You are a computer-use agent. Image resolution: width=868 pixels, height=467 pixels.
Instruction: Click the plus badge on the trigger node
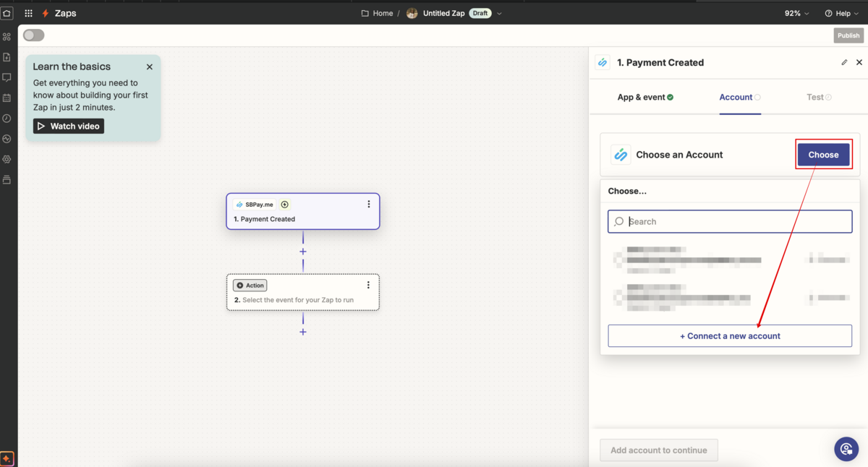click(x=285, y=205)
